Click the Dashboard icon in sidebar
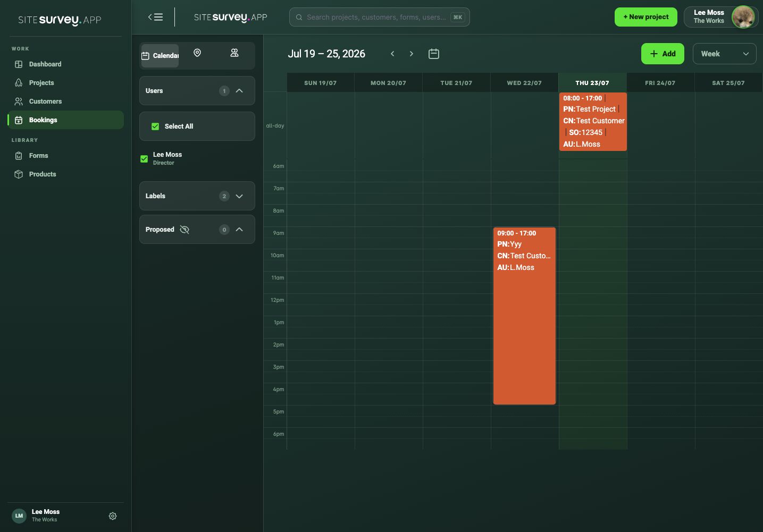 (x=19, y=64)
